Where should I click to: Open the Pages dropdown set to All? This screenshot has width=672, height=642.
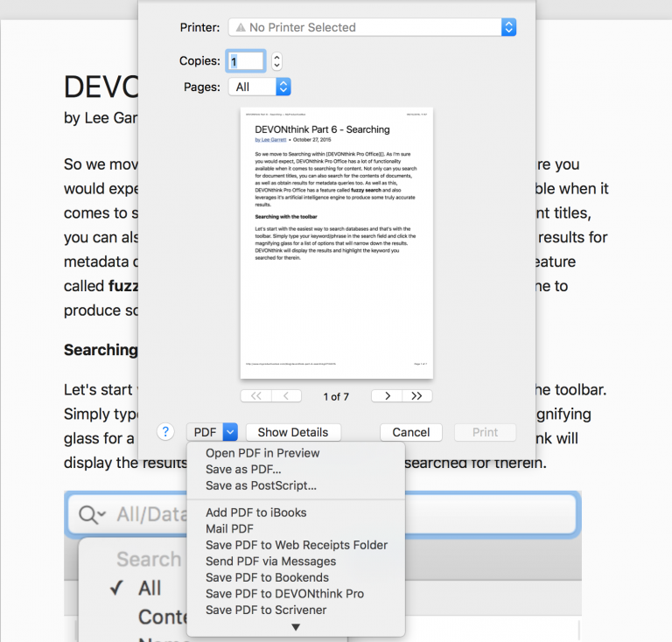[x=259, y=87]
